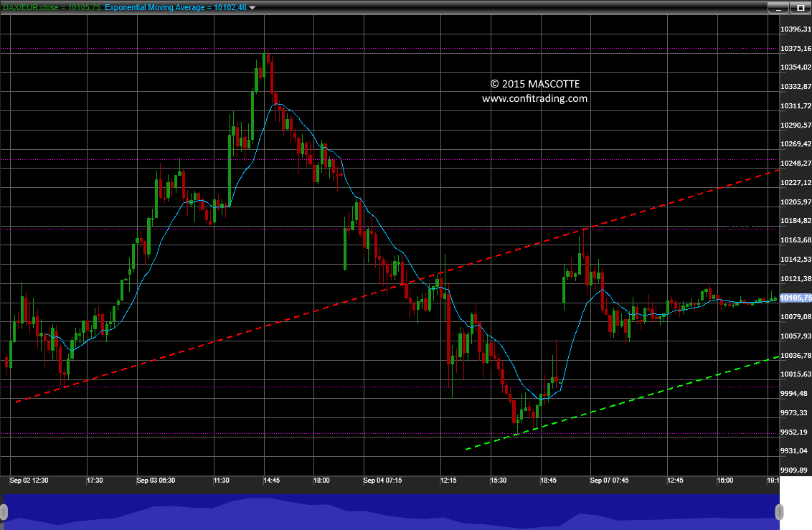The image size is (812, 530).
Task: Click the Sep 04 07:15 time label
Action: point(383,481)
